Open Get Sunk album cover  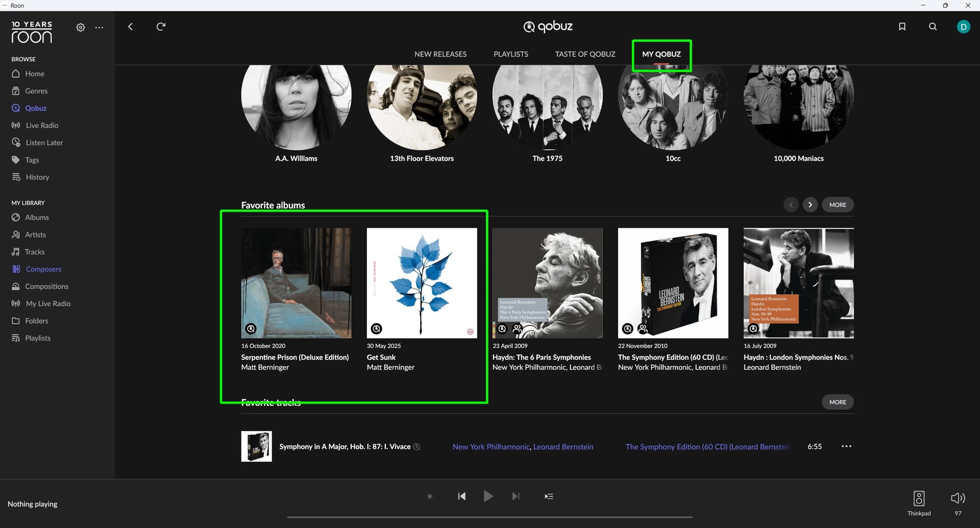[422, 283]
